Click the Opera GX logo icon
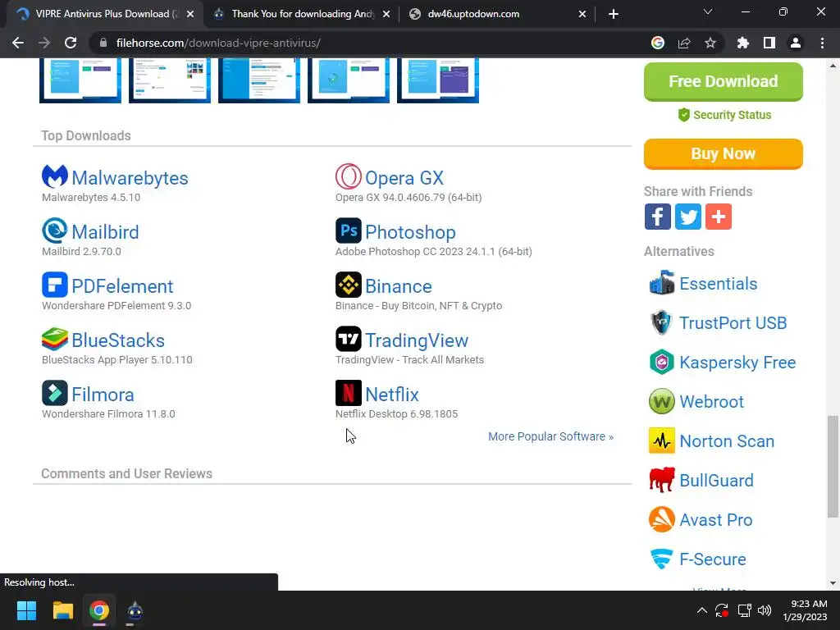840x630 pixels. (348, 177)
